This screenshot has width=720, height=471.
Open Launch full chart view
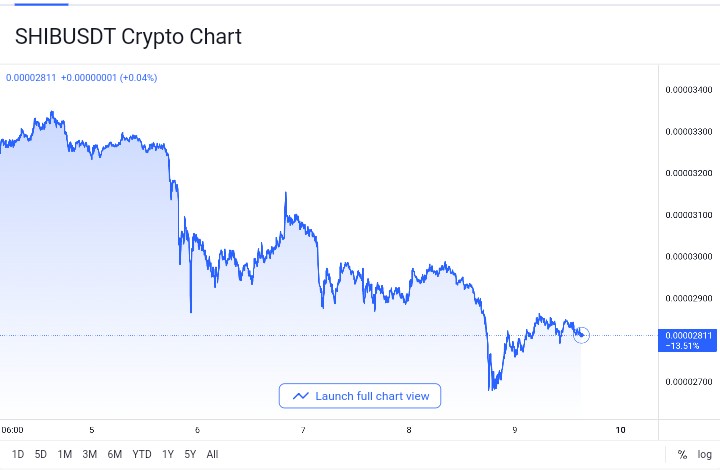[x=360, y=396]
